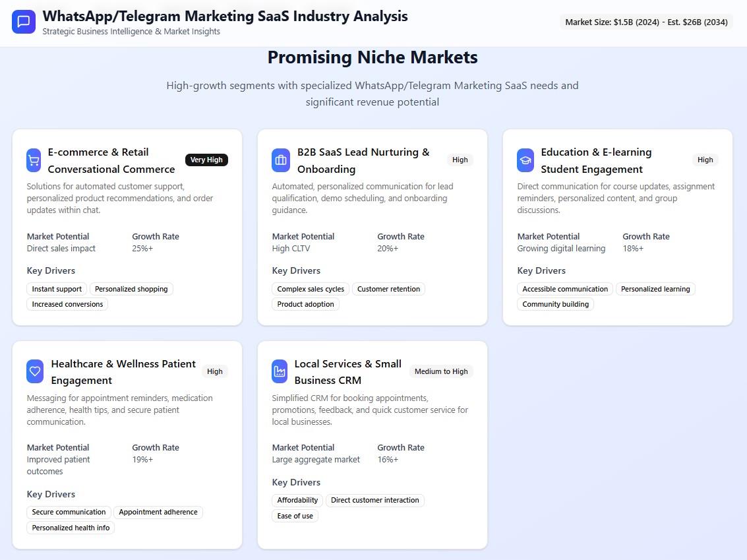Select the Instant support tag
747x560 pixels.
point(57,289)
